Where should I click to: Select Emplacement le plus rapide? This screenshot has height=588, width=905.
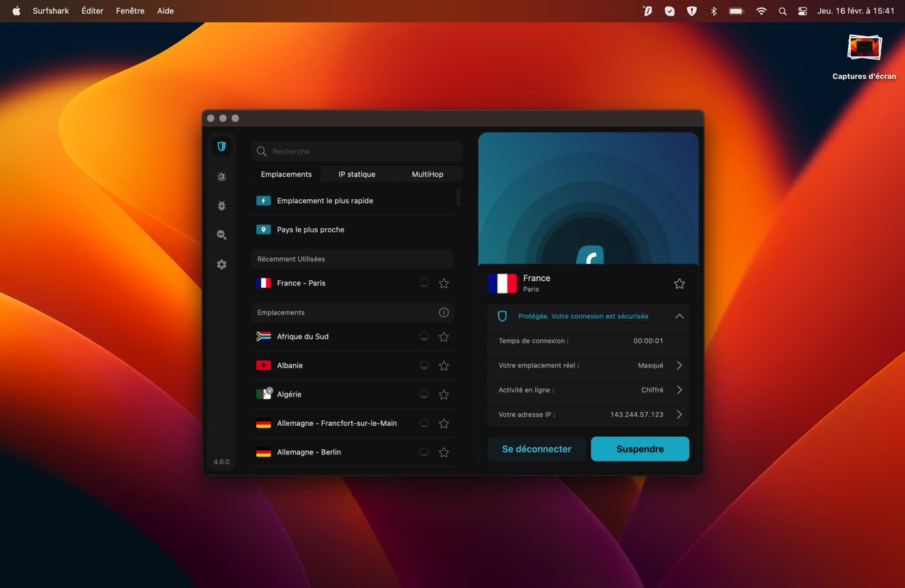point(352,200)
